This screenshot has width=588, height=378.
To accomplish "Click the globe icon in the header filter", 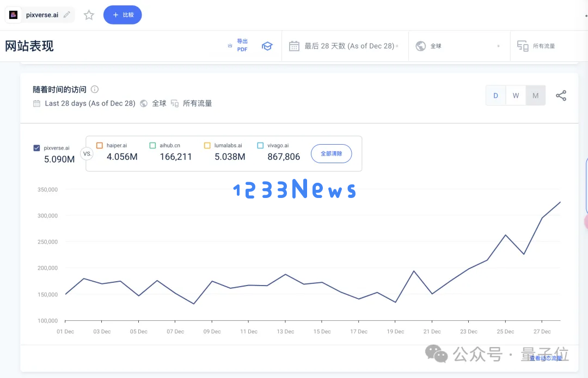I will [x=421, y=46].
